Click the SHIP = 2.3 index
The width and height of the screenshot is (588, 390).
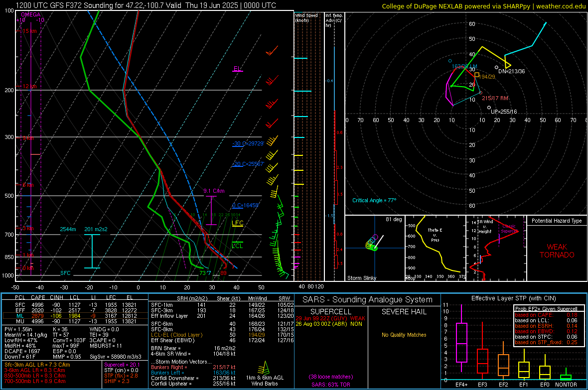[117, 381]
